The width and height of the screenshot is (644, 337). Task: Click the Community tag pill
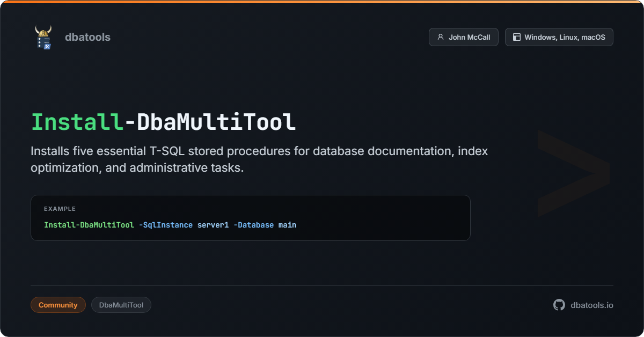pyautogui.click(x=58, y=305)
